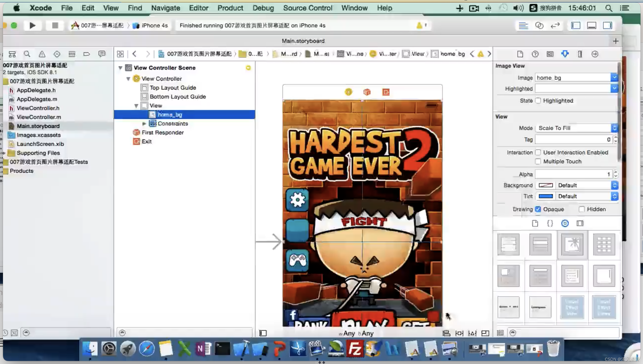
Task: Show the Code Snippet library
Action: point(550,223)
